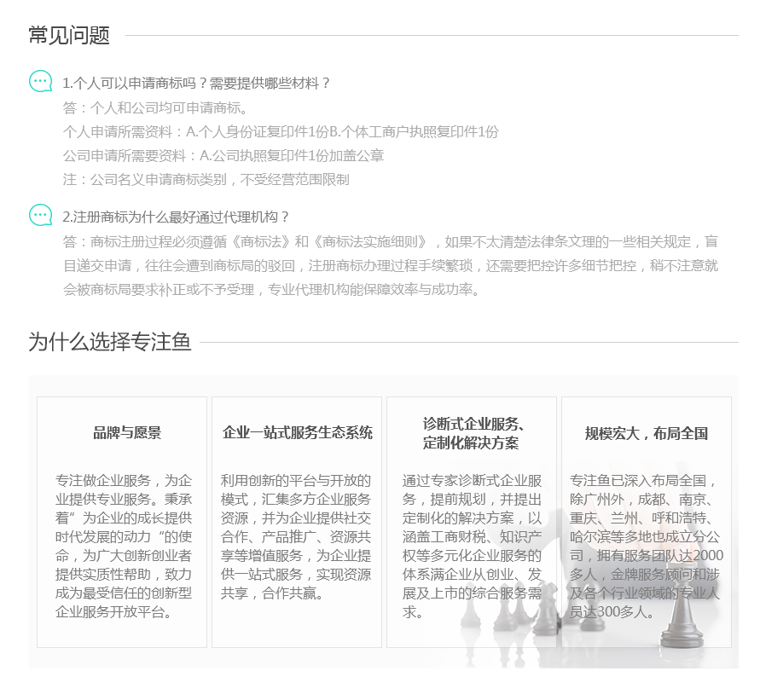766x700 pixels.
Task: Click the answer paragraph mentioning 《商标法》
Action: click(x=390, y=265)
